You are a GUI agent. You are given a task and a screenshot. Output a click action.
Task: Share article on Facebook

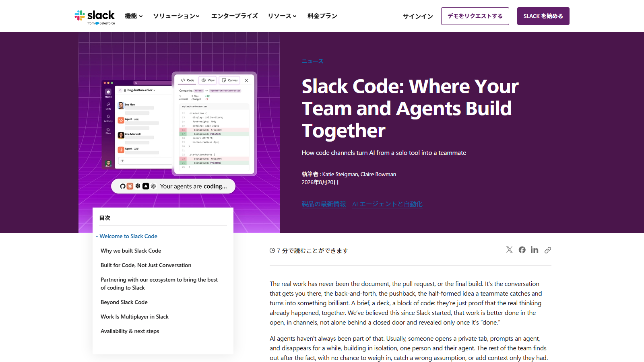pos(522,250)
